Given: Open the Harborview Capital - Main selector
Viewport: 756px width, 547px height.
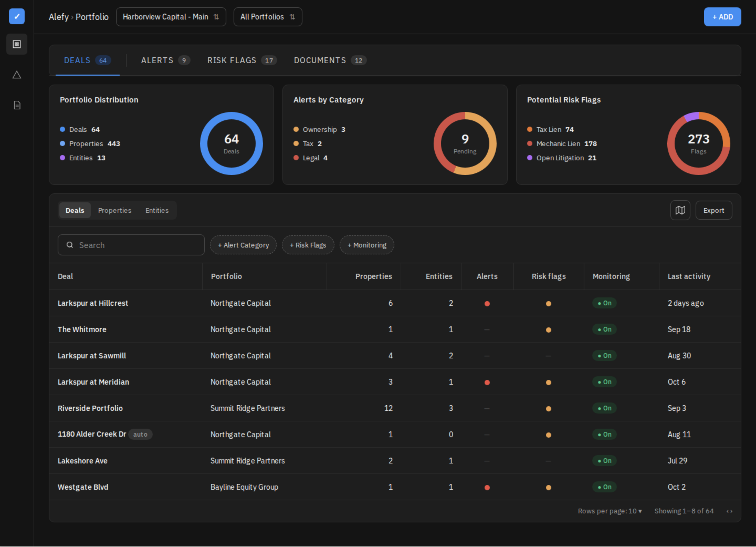Looking at the screenshot, I should [x=171, y=17].
